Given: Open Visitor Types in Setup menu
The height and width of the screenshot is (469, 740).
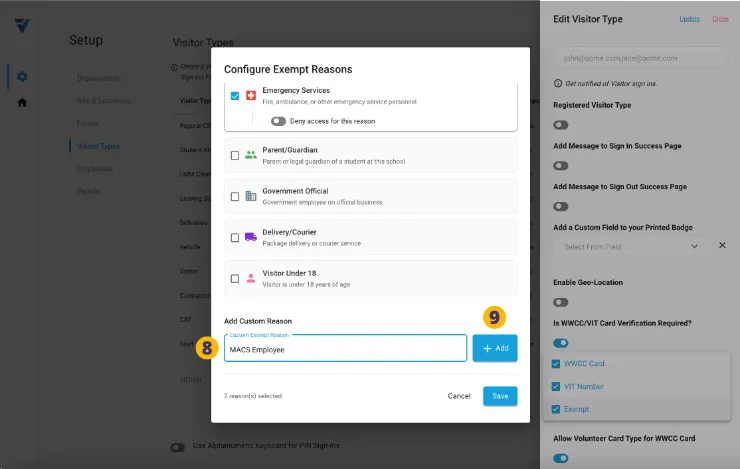Looking at the screenshot, I should [x=98, y=146].
